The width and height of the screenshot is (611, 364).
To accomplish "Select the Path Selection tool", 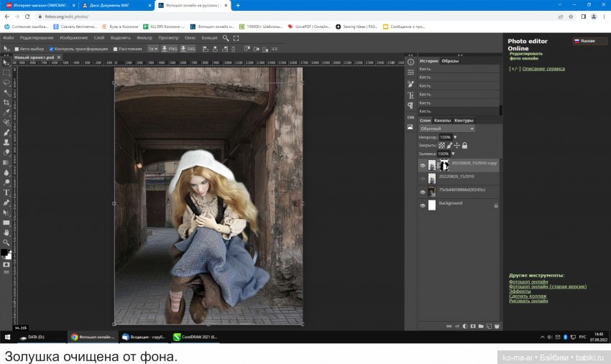I will pyautogui.click(x=6, y=213).
